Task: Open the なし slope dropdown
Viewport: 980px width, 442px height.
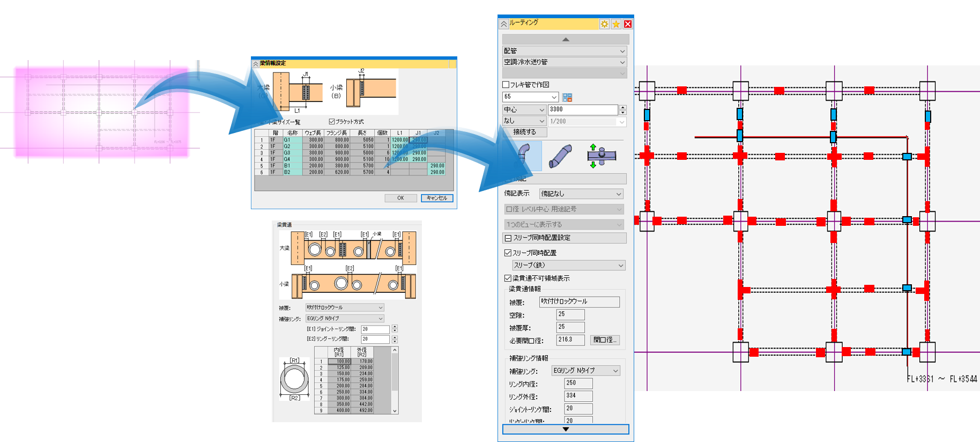Action: point(524,121)
